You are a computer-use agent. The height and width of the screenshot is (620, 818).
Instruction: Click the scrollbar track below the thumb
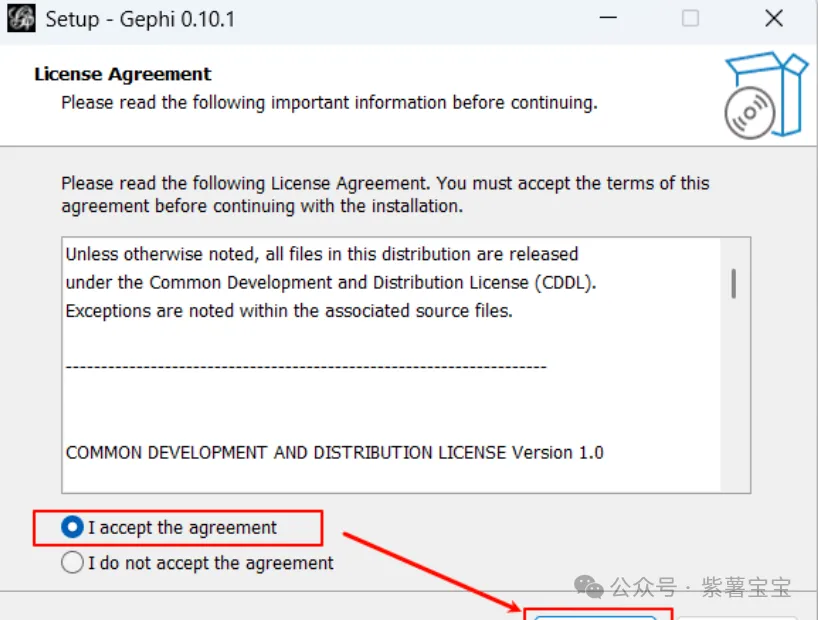tap(734, 400)
